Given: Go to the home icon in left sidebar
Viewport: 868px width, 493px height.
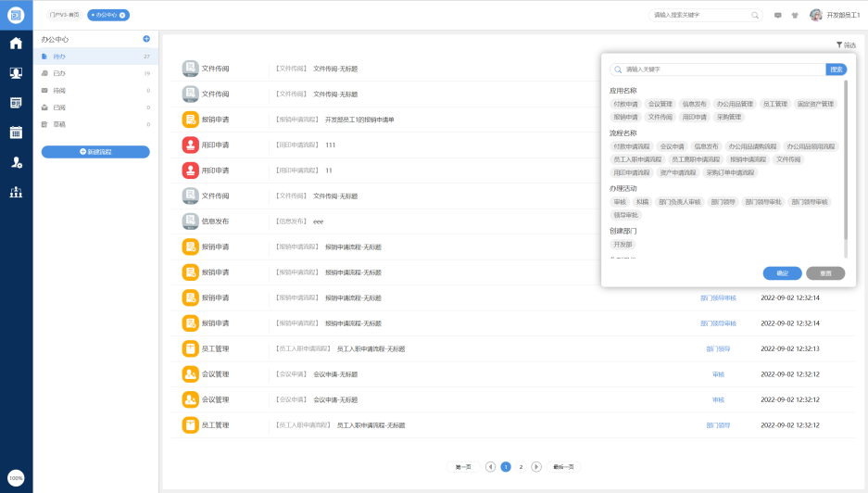Looking at the screenshot, I should pyautogui.click(x=16, y=44).
